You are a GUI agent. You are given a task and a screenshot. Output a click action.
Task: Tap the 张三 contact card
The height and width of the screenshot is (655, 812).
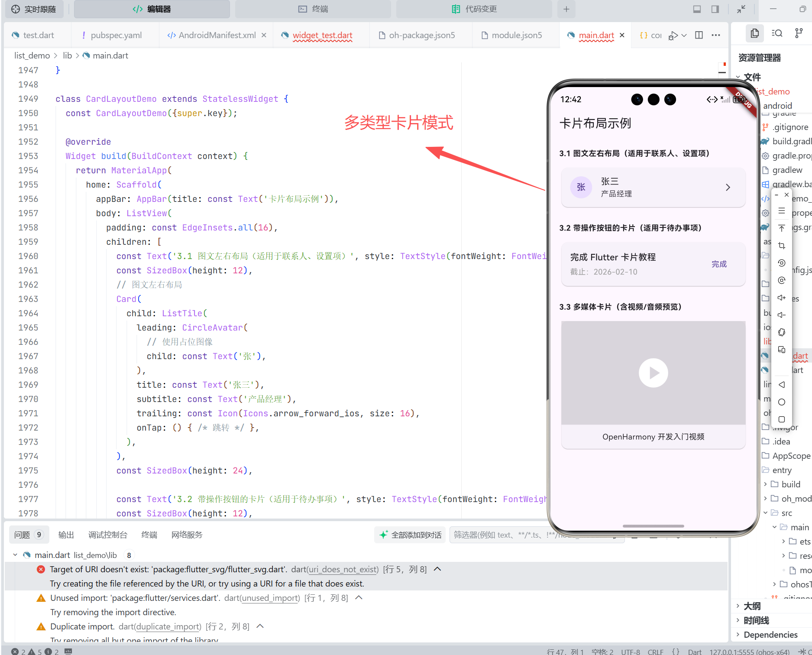pos(653,187)
